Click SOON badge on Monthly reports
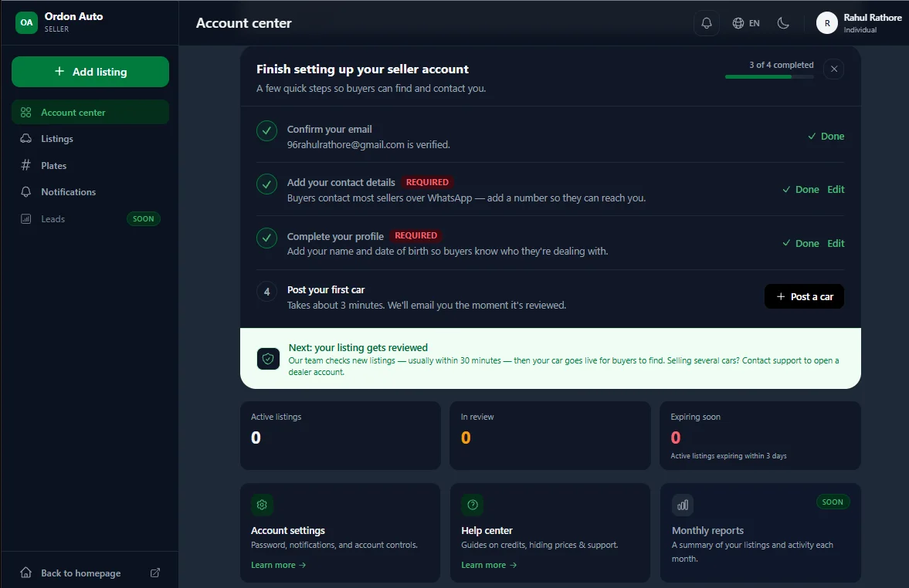Screen dimensions: 909x588 [x=833, y=502]
